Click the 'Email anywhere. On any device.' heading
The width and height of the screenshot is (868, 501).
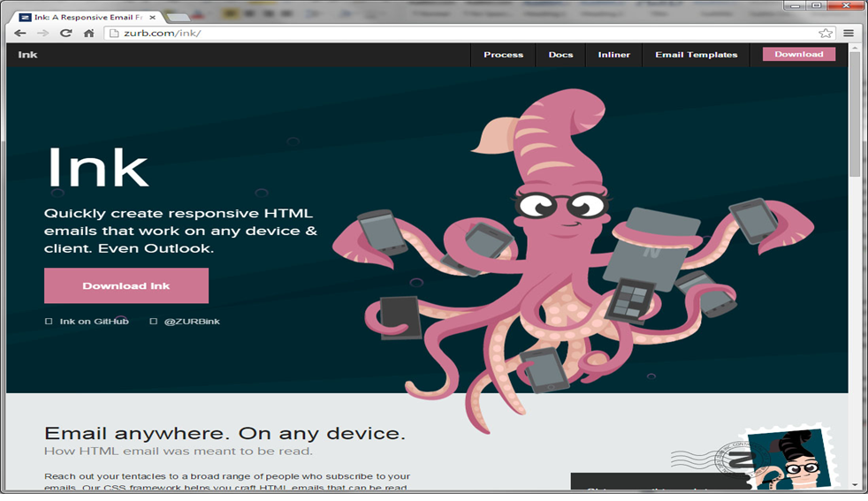point(225,434)
